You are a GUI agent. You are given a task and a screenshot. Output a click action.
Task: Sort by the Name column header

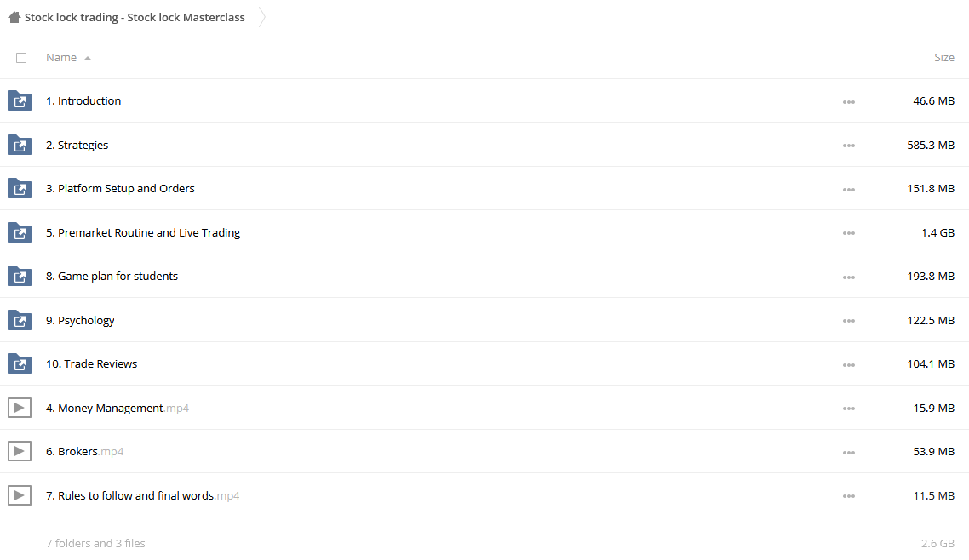coord(61,57)
